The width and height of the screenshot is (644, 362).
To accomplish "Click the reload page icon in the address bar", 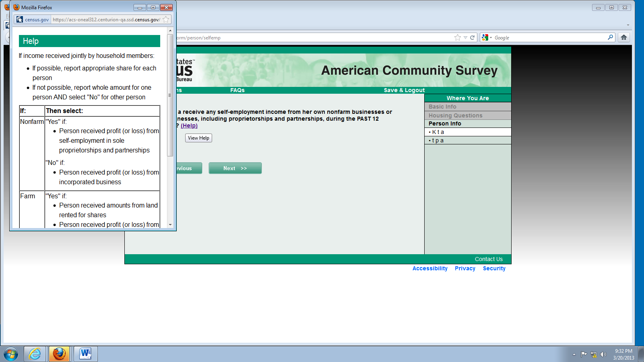I will coord(473,37).
